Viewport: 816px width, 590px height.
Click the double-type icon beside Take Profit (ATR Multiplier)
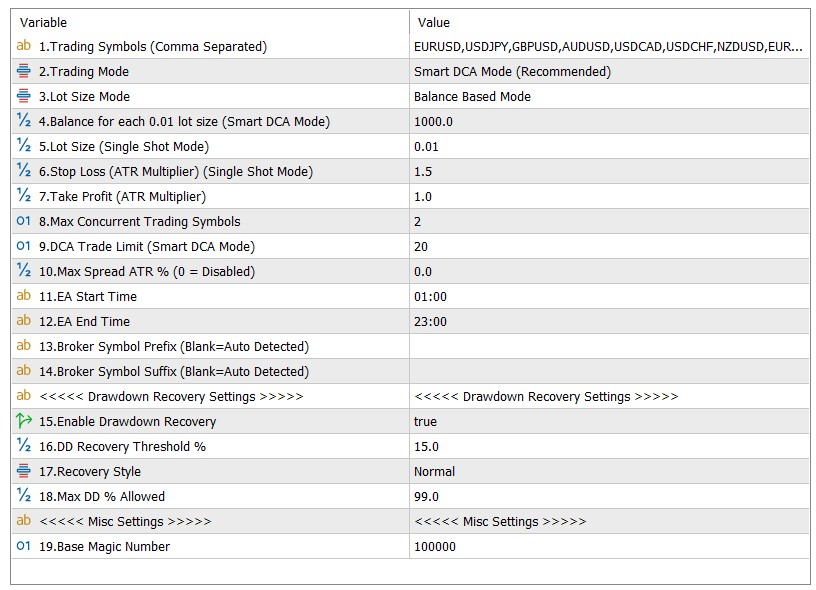(23, 196)
